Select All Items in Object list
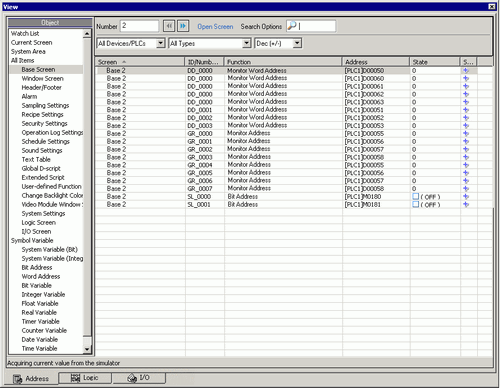 [x=22, y=60]
